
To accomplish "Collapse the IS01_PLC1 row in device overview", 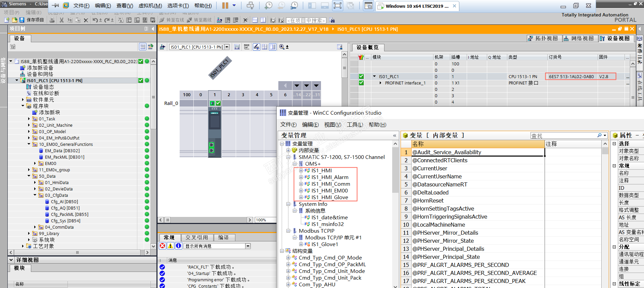I will point(374,76).
